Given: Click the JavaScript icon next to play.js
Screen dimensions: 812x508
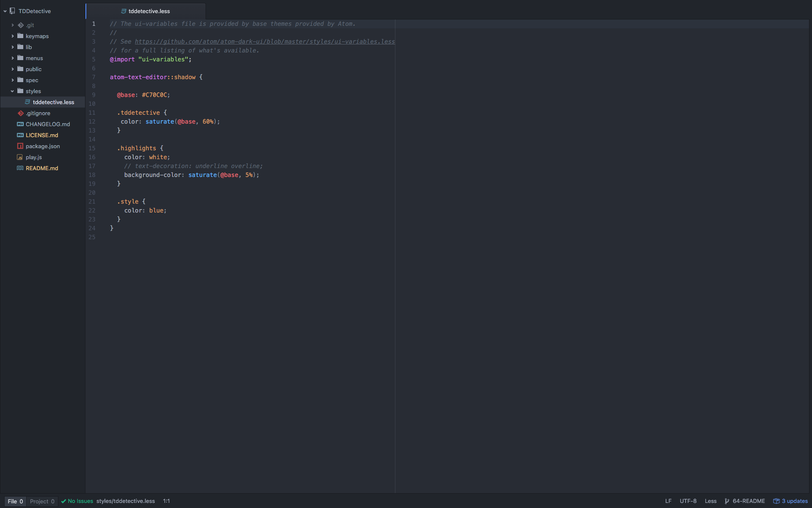Looking at the screenshot, I should tap(20, 157).
